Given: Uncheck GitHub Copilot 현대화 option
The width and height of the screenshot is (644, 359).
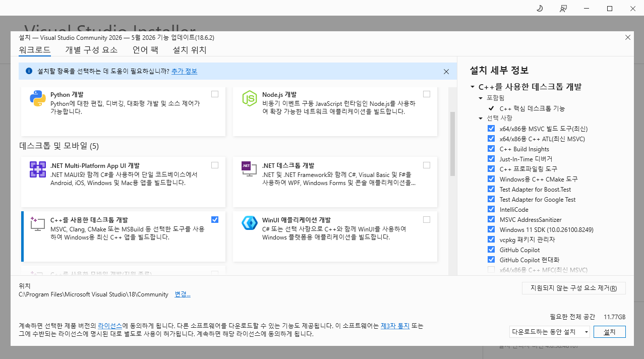Looking at the screenshot, I should (491, 260).
